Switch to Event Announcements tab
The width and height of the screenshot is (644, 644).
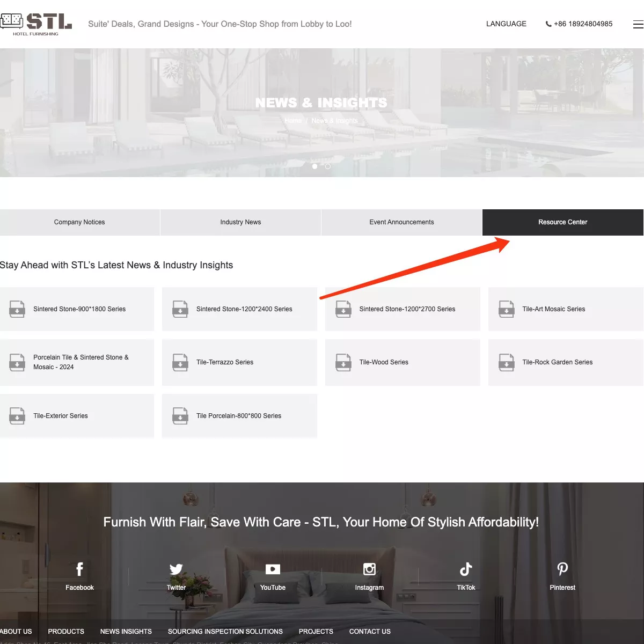(401, 222)
